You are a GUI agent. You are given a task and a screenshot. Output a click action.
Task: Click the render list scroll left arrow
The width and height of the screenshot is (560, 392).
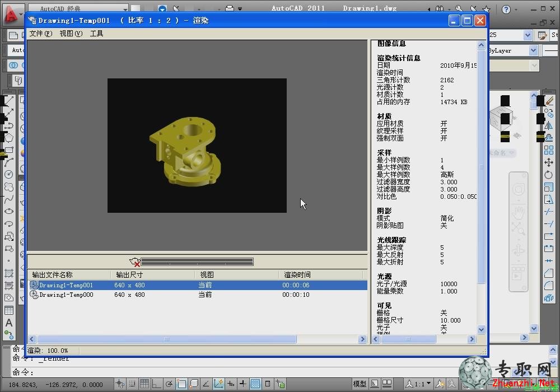coord(32,339)
